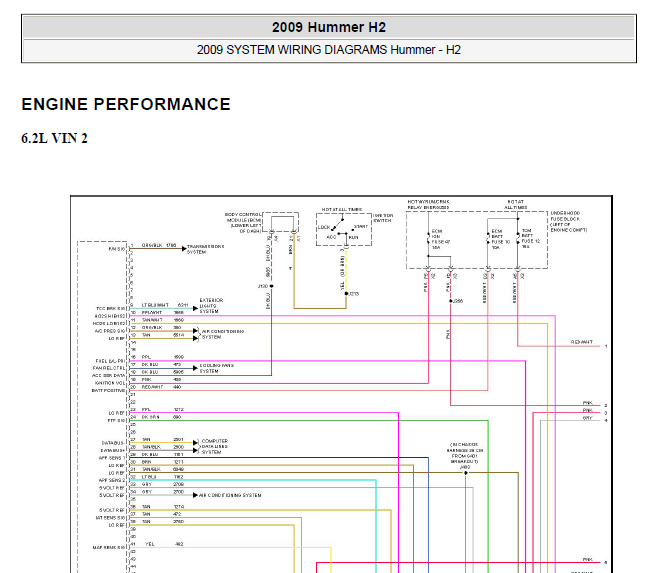The height and width of the screenshot is (573, 659).
Task: Click the "RED/WHT" label at right-edge connector 1
Action: click(x=582, y=342)
